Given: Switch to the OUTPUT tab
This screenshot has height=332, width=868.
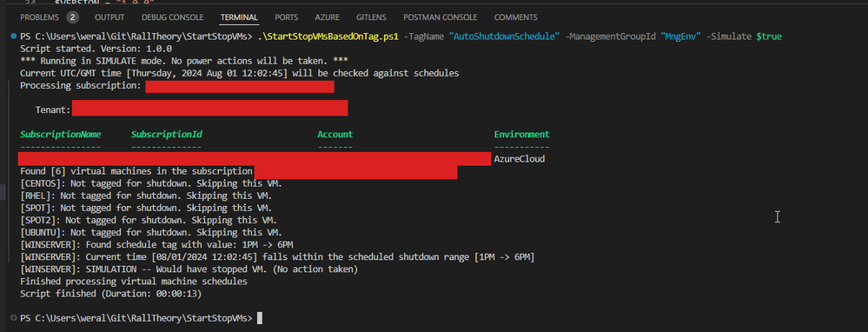Looking at the screenshot, I should click(x=109, y=17).
